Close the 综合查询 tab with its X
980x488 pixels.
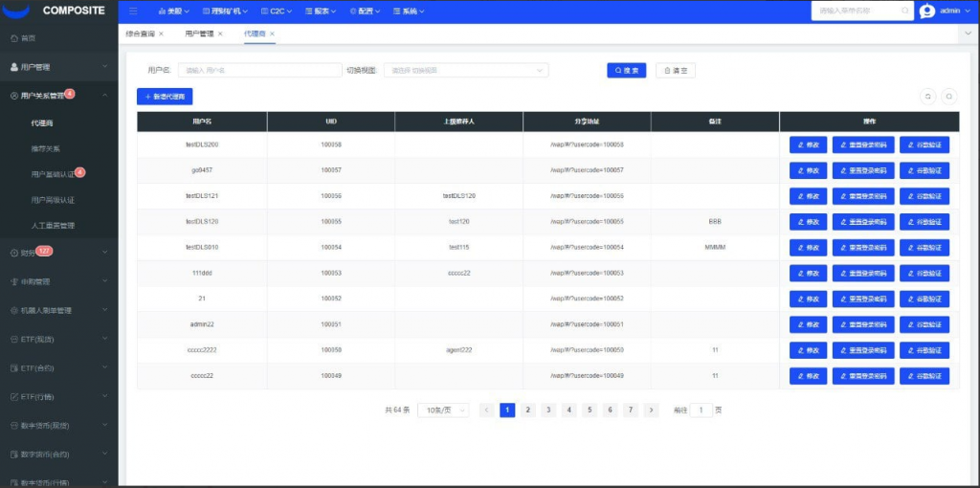click(161, 33)
